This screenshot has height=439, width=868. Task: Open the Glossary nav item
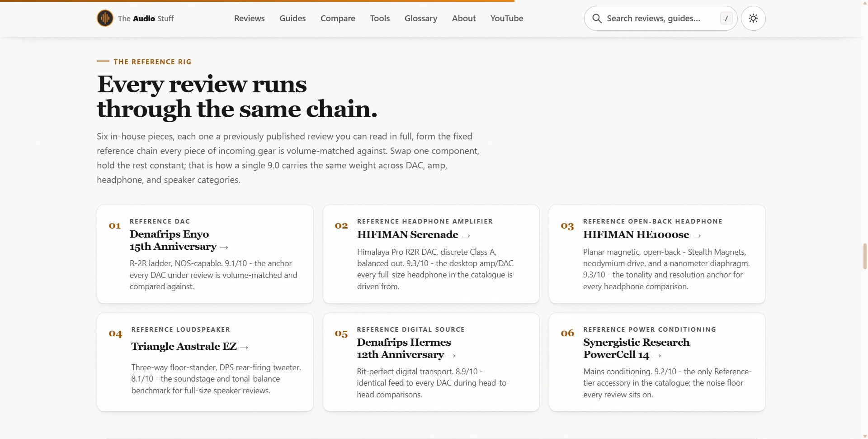tap(421, 19)
